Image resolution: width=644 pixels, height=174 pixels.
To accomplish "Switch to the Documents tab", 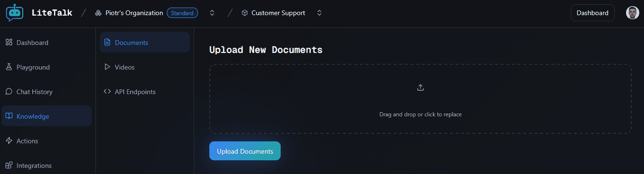I will point(145,42).
